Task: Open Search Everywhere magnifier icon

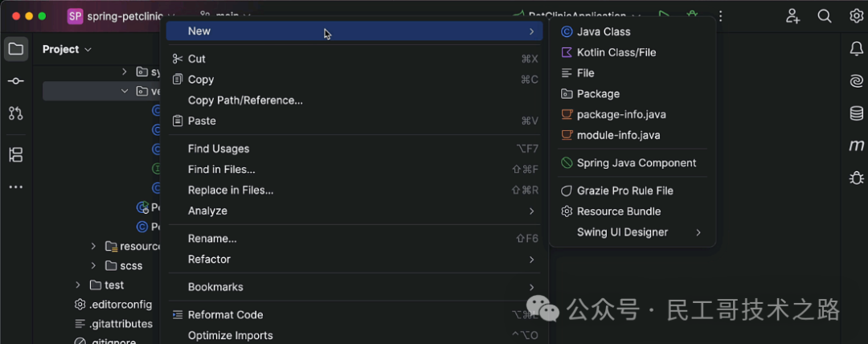Action: coord(825,16)
